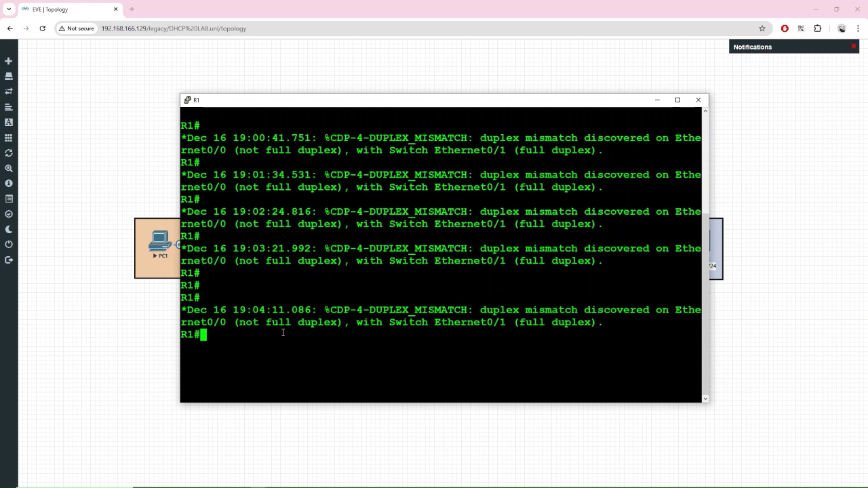This screenshot has width=868, height=488.
Task: Click the power Close lab icon
Action: point(9,244)
